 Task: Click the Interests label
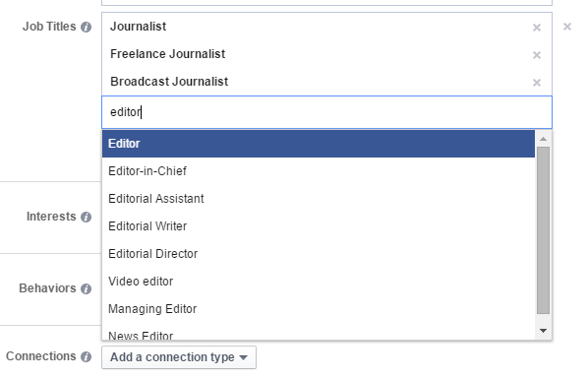(51, 217)
